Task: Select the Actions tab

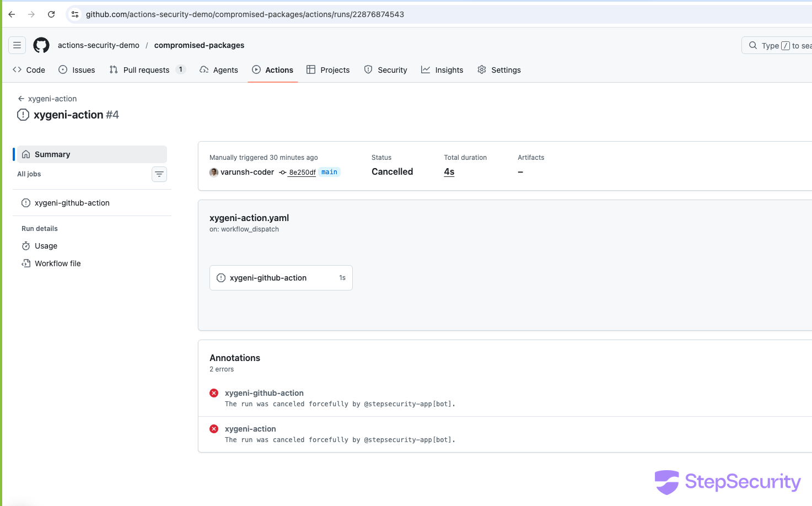Action: 273,70
